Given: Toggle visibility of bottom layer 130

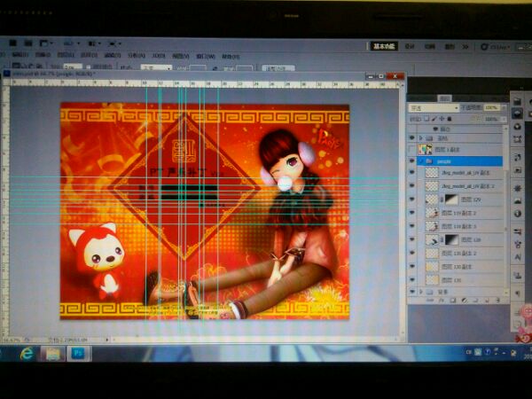Looking at the screenshot, I should 411,279.
